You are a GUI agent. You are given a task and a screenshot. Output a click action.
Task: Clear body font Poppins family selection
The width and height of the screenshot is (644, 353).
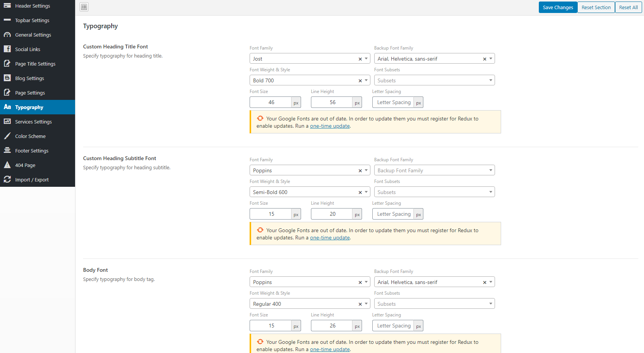(x=360, y=282)
